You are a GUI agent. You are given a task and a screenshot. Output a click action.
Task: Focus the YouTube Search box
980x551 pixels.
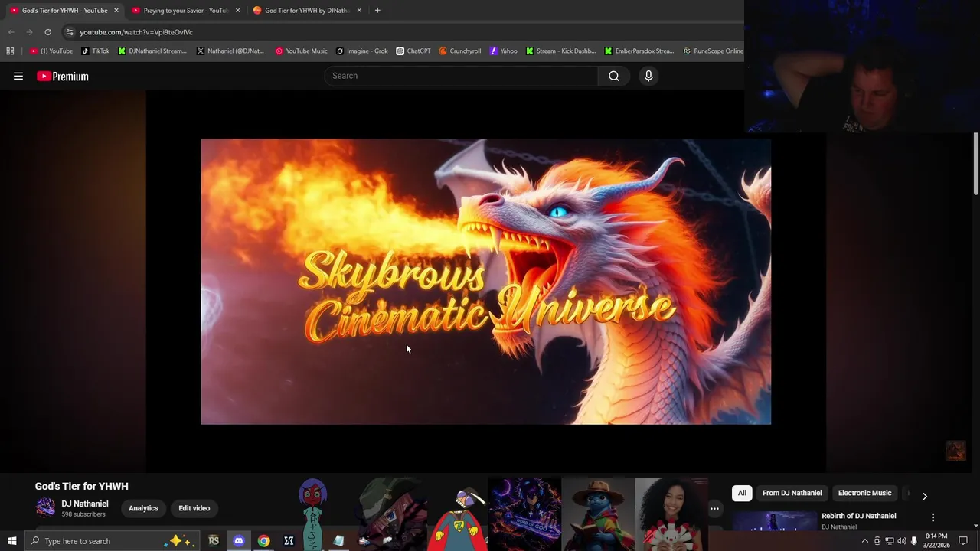click(x=461, y=76)
